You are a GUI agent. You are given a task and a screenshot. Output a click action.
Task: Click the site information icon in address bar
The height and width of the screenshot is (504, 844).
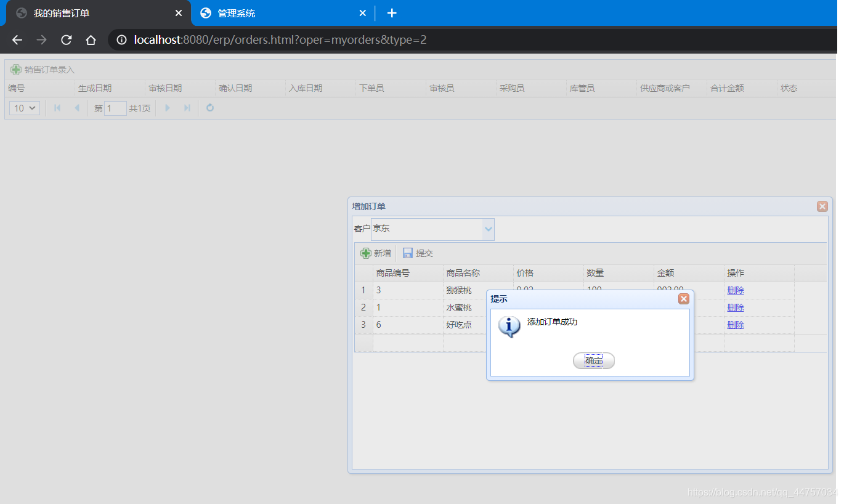tap(122, 40)
